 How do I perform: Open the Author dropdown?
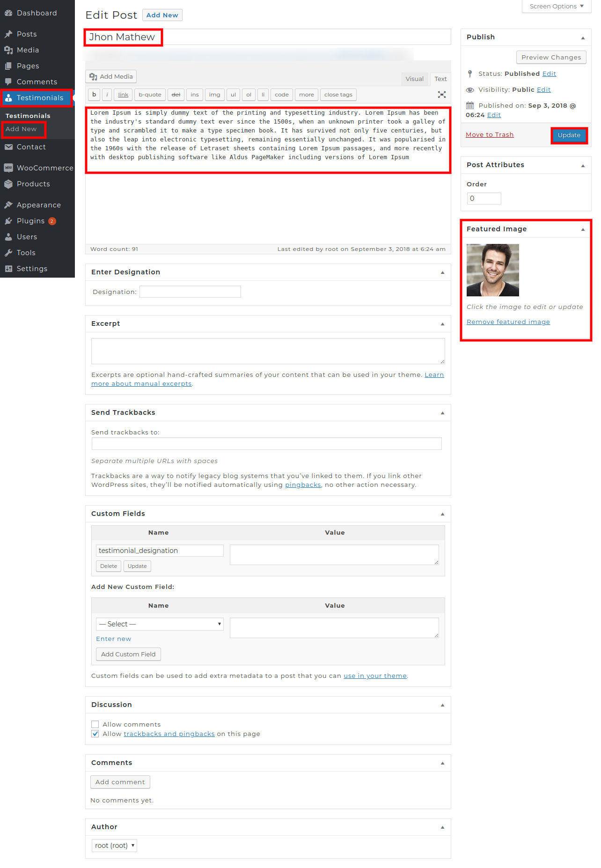coord(115,846)
